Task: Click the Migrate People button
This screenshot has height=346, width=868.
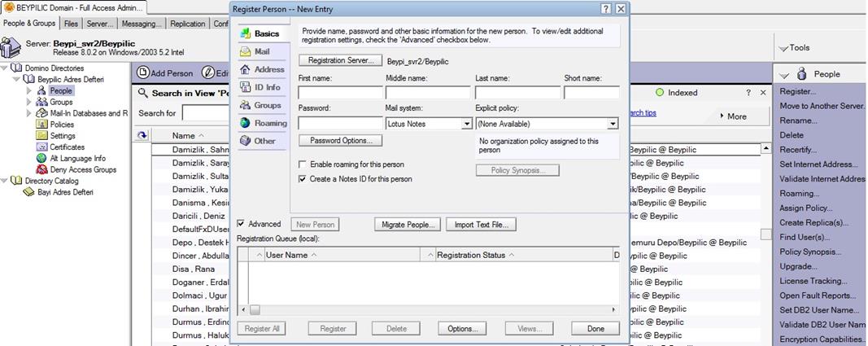Action: tap(408, 225)
